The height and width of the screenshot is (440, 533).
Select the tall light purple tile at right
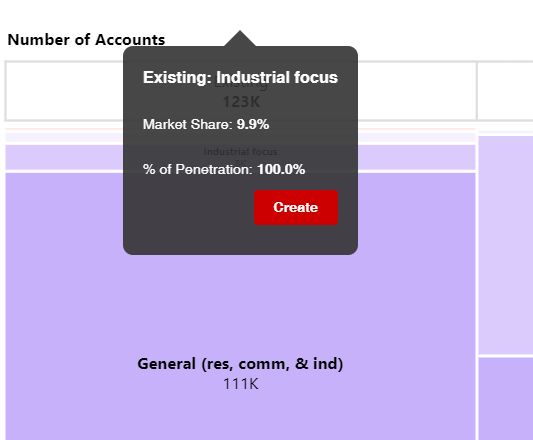(506, 245)
